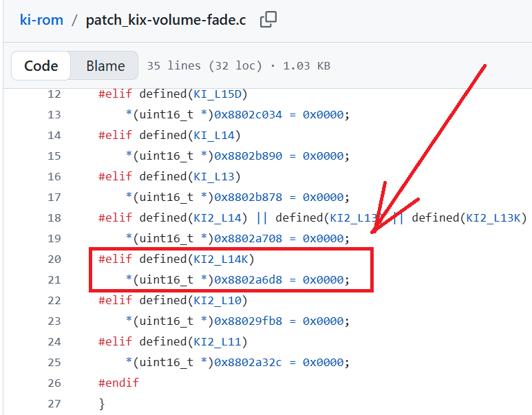Click line number 13
532x415 pixels.
[x=54, y=115]
